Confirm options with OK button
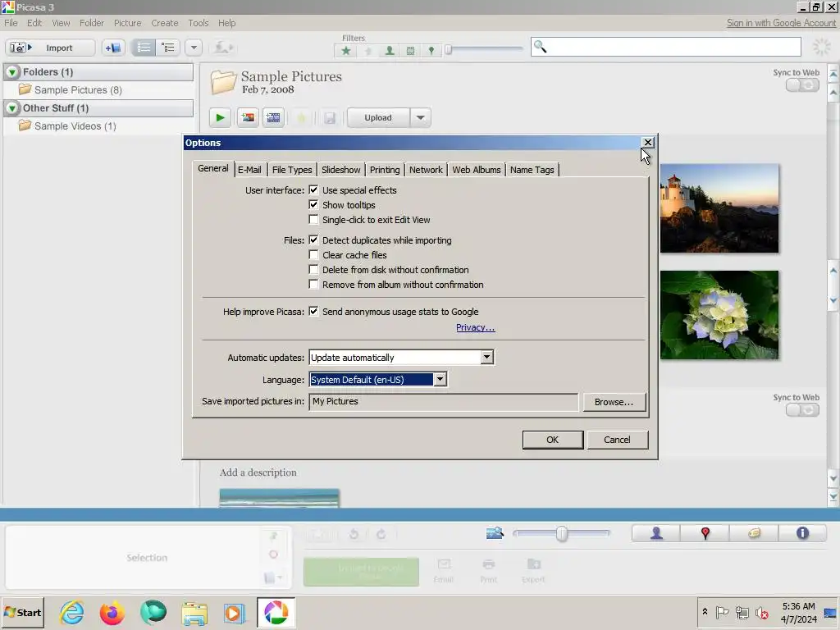The image size is (840, 630). click(552, 440)
